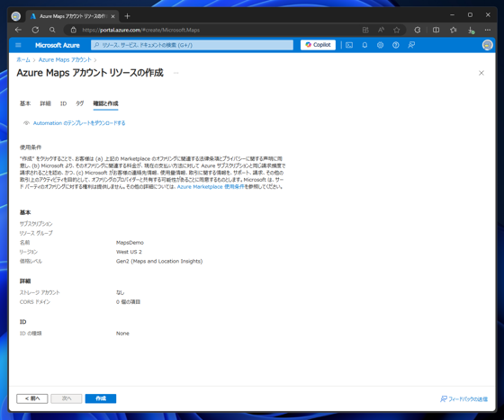Switch to the 詳細 tab

[x=45, y=103]
